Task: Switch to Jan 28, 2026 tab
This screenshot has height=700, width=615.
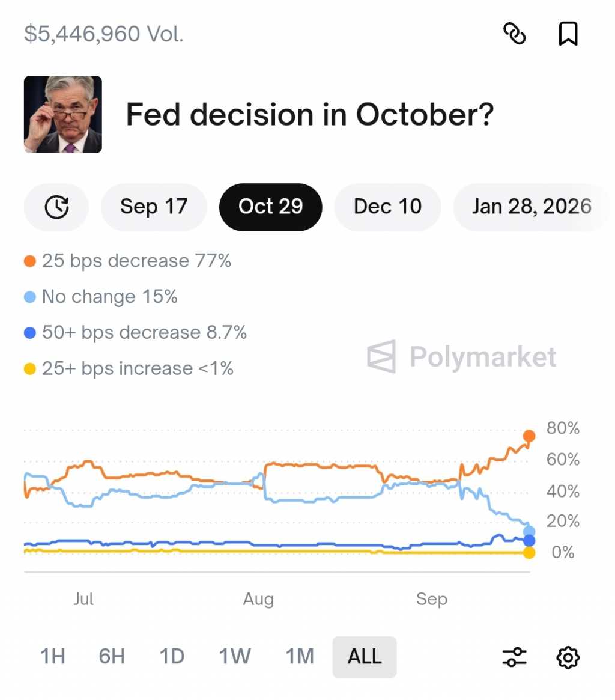Action: click(x=531, y=207)
